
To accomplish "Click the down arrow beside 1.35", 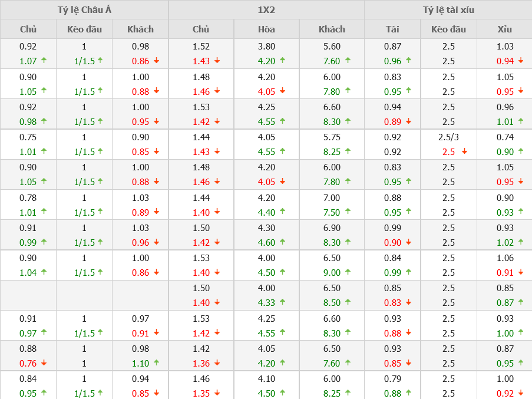I will [217, 393].
